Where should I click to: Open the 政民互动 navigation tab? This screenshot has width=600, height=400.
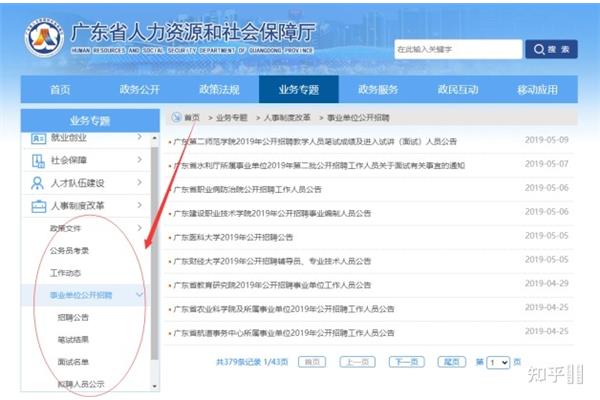point(458,90)
